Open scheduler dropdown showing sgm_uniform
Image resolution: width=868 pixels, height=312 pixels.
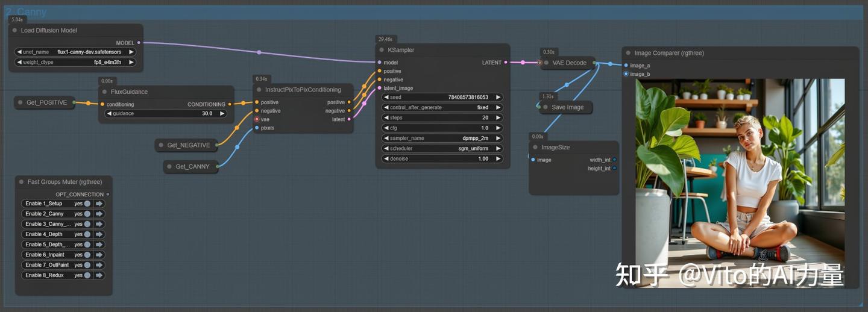click(442, 148)
